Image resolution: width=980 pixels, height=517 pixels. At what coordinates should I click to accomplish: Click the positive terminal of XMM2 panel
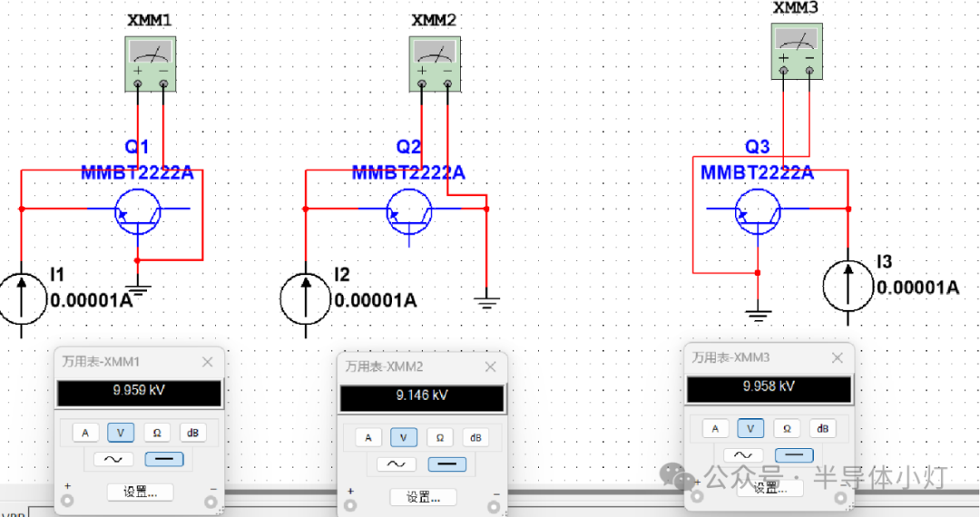pyautogui.click(x=350, y=505)
